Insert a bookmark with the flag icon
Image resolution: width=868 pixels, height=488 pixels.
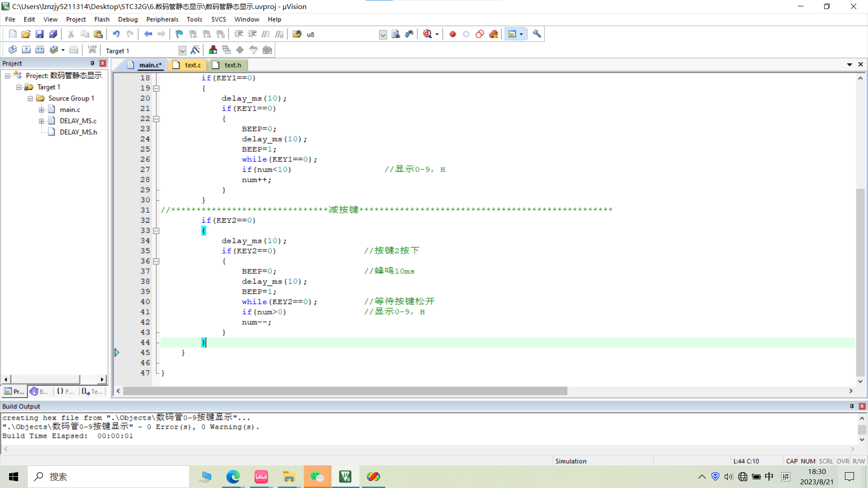(x=179, y=34)
